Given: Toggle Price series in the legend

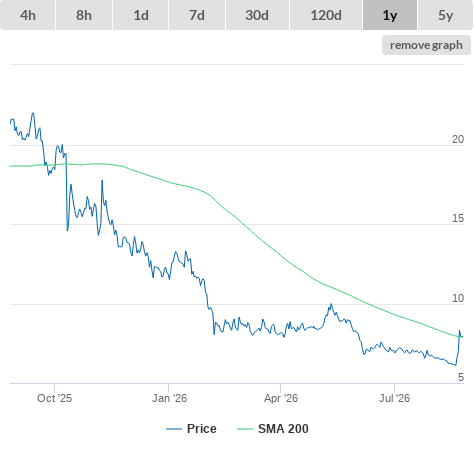Looking at the screenshot, I should (202, 429).
